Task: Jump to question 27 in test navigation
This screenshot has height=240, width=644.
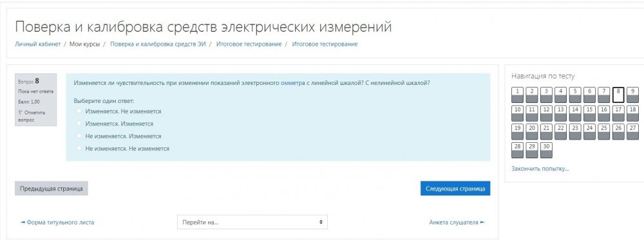Action: click(632, 132)
